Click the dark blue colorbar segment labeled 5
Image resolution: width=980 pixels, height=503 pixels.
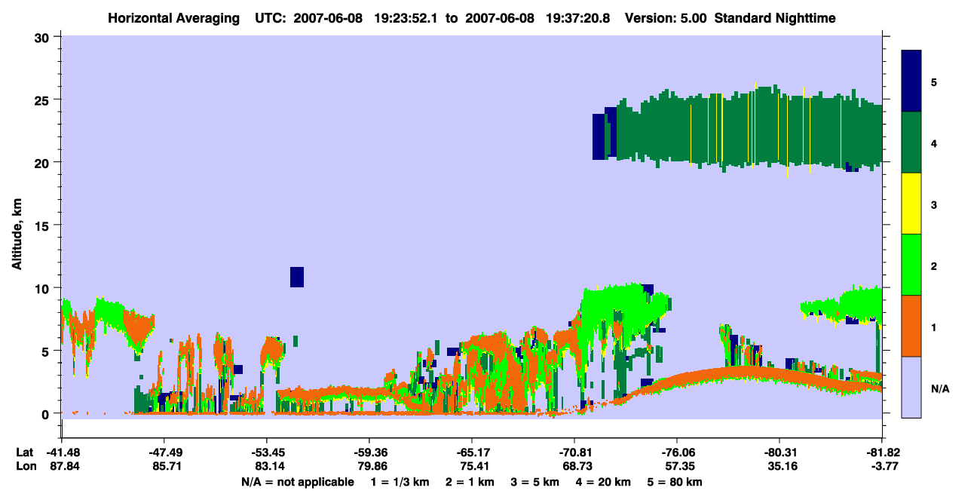click(x=911, y=81)
